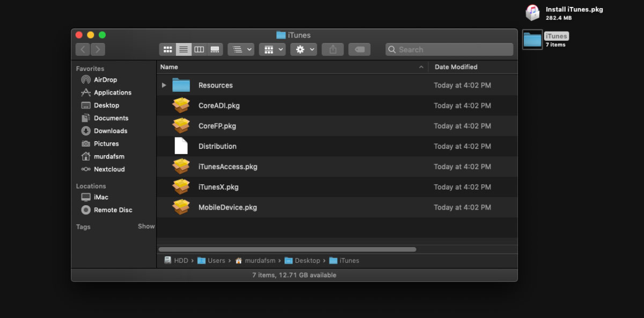Open the Action gear dropdown menu
This screenshot has width=644, height=318.
pyautogui.click(x=303, y=49)
